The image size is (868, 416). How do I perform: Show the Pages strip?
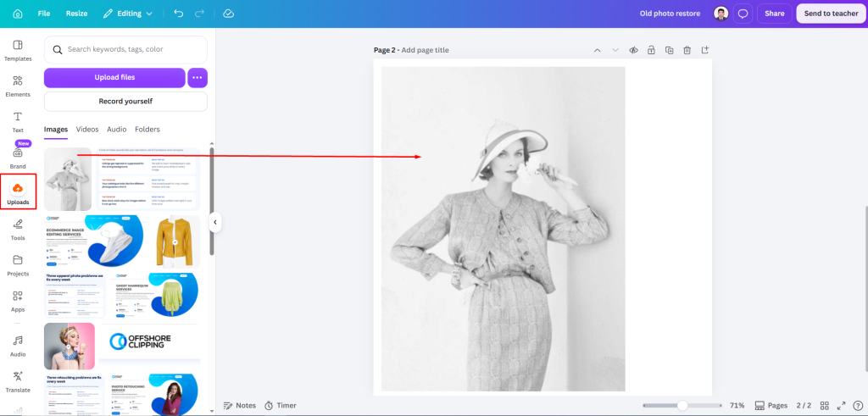(x=771, y=406)
